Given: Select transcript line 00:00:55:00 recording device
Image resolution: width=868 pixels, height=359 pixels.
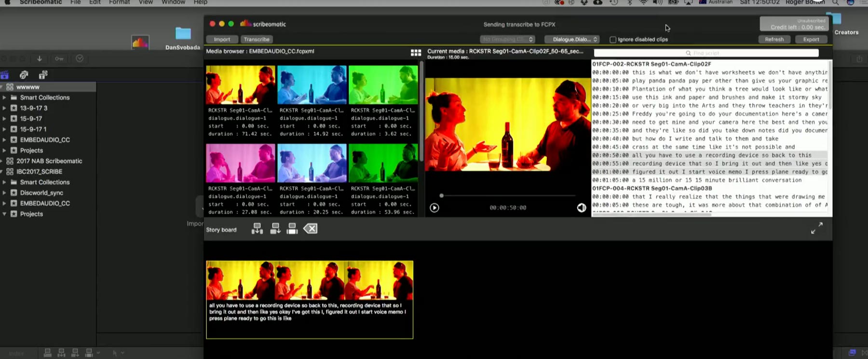Looking at the screenshot, I should pyautogui.click(x=710, y=164).
